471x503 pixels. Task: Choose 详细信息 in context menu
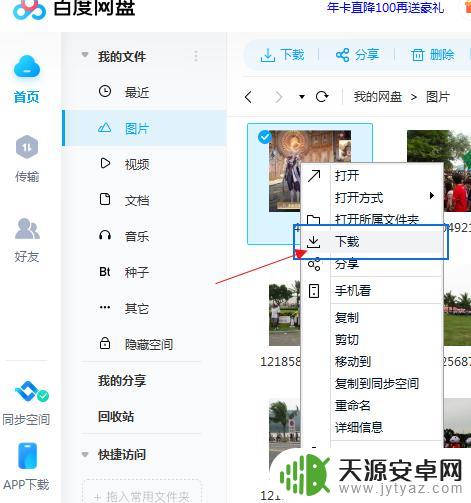pos(359,427)
